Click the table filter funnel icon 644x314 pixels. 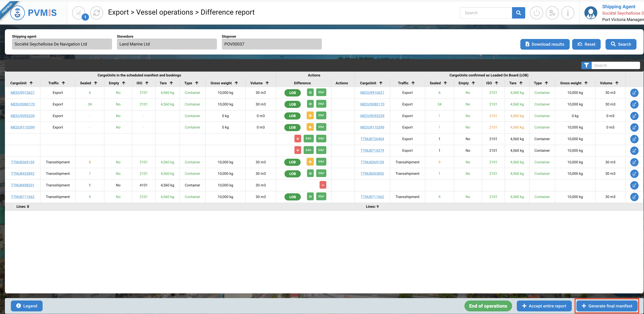coord(586,65)
